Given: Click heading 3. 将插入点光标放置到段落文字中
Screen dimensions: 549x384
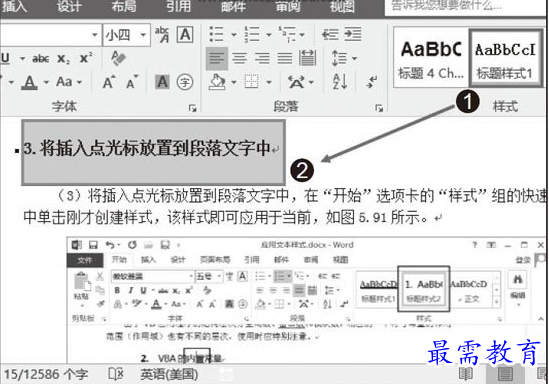Looking at the screenshot, I should (146, 148).
